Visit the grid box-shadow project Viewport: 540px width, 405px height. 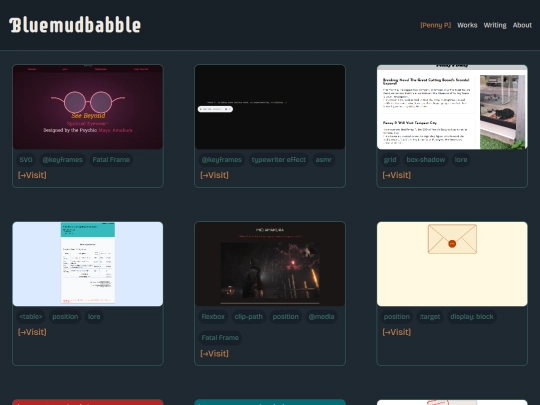point(396,175)
